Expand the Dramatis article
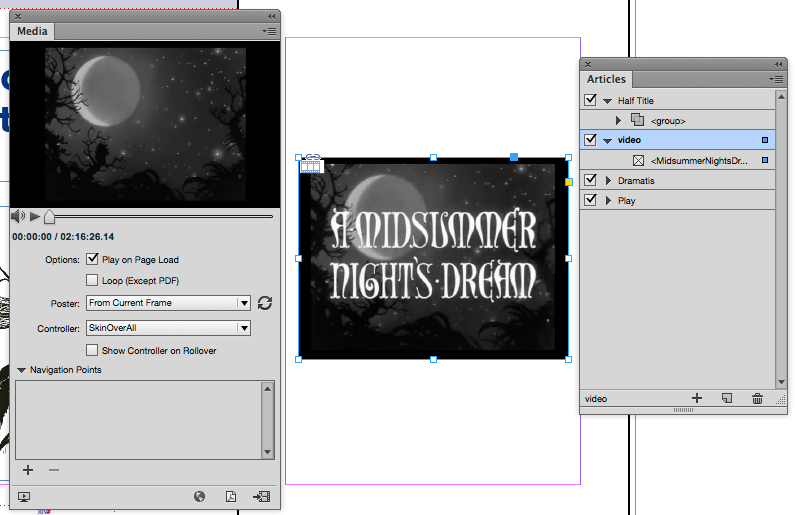The height and width of the screenshot is (515, 795). [x=607, y=181]
